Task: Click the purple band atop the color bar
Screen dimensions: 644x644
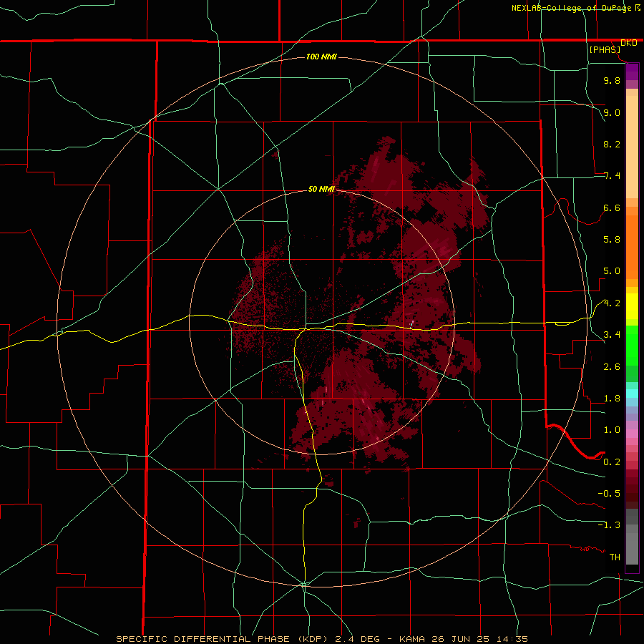Action: point(632,72)
